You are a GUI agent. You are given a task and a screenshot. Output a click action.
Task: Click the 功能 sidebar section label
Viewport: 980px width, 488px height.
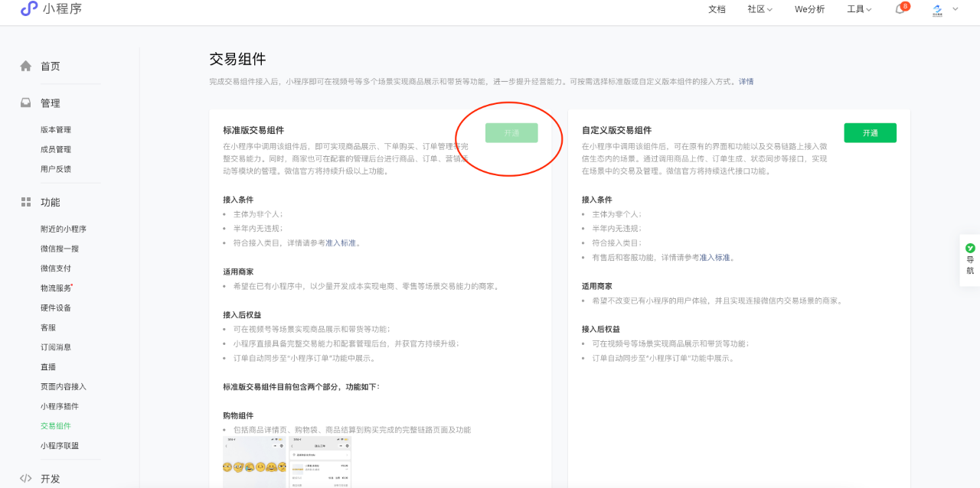(x=51, y=202)
